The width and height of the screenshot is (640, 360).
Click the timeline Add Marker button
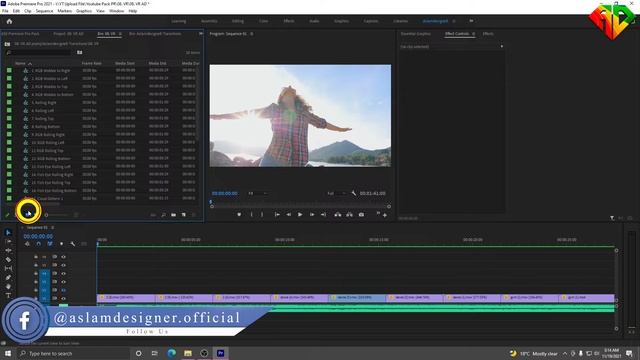(62, 244)
